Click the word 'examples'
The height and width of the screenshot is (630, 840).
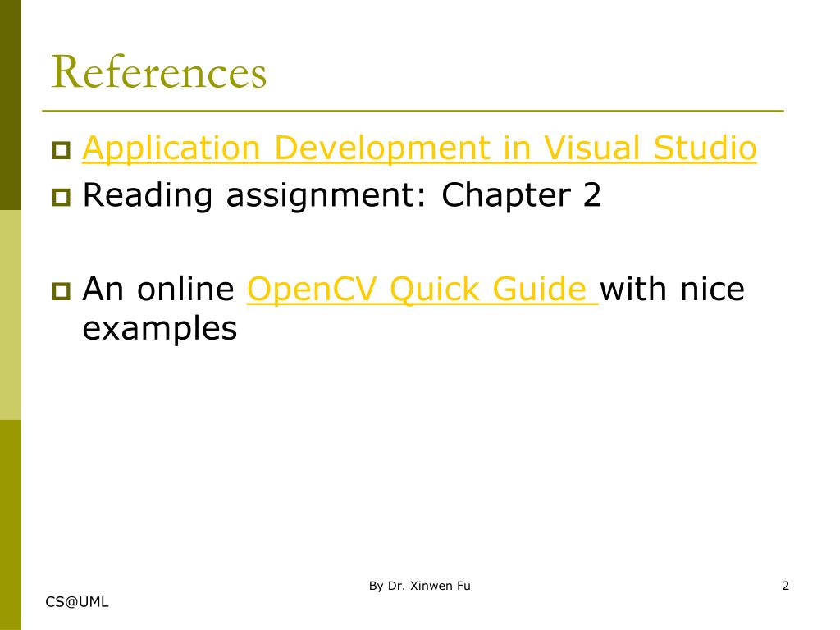tap(160, 329)
